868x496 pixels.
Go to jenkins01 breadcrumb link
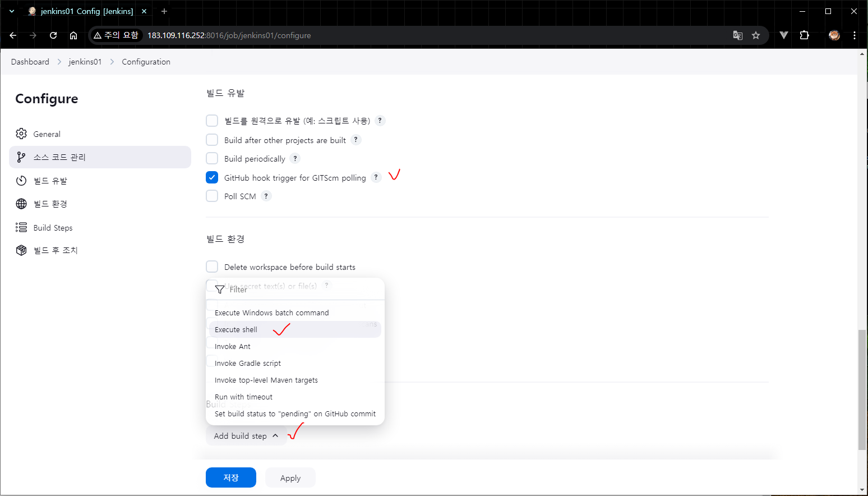85,62
